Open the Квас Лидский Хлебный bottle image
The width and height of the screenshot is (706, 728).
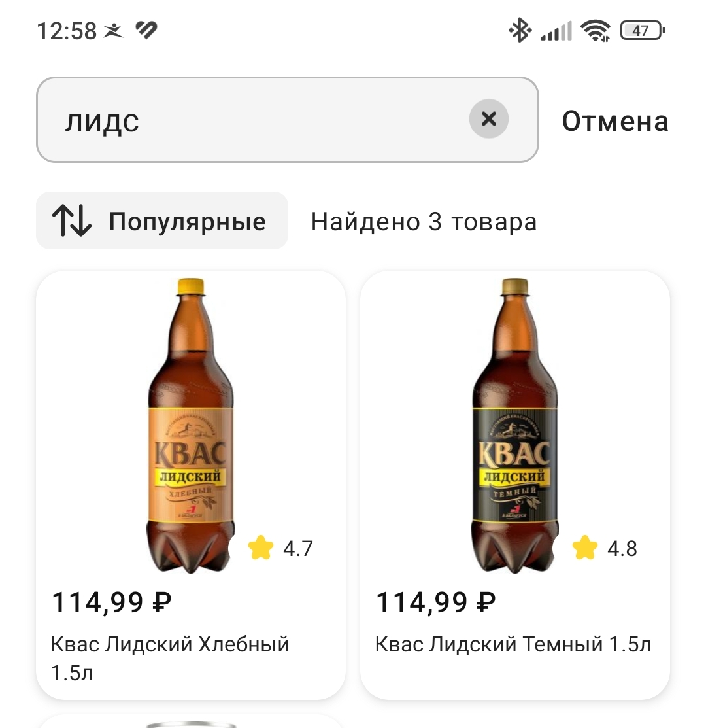191,425
